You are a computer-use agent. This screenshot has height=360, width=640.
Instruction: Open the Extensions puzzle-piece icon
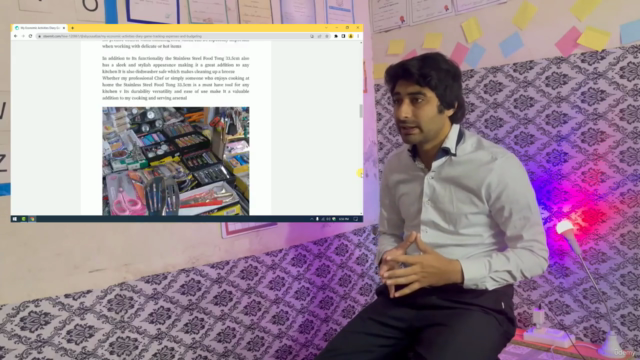(x=336, y=36)
